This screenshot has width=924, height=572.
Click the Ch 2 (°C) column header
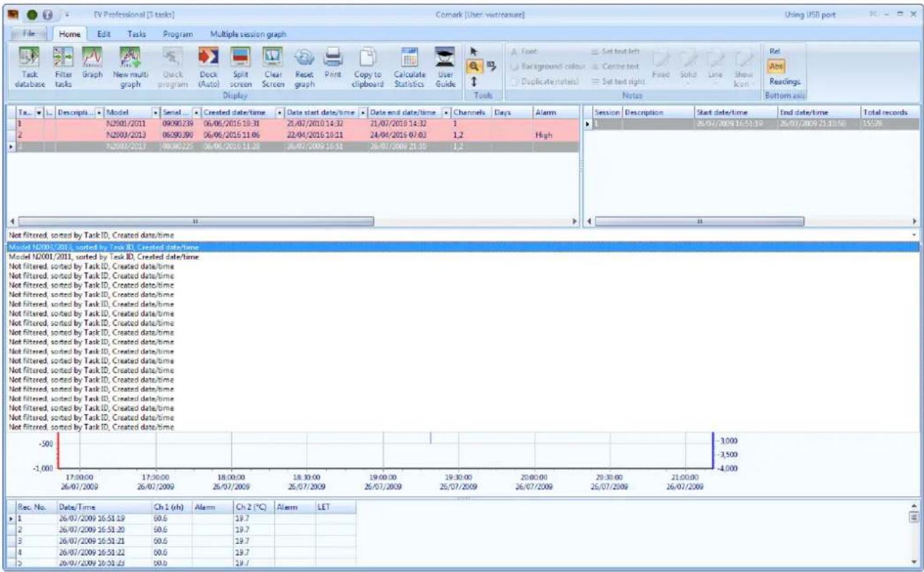[x=253, y=508]
